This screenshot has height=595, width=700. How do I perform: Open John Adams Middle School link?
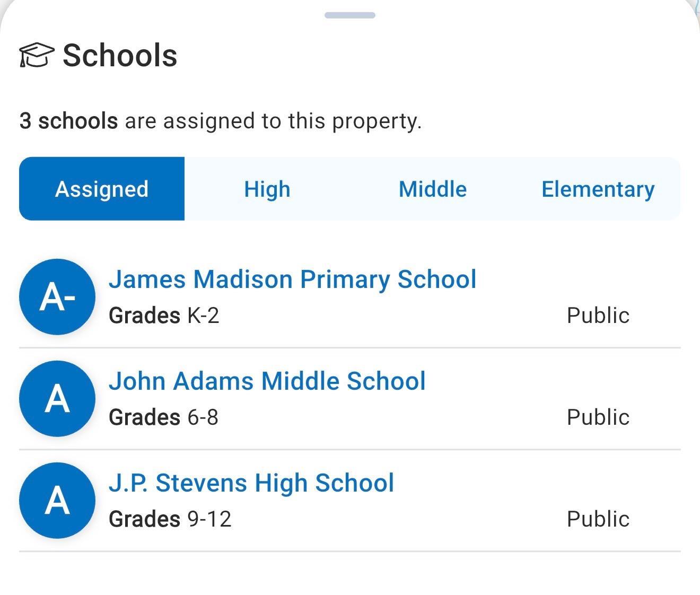[x=267, y=381]
